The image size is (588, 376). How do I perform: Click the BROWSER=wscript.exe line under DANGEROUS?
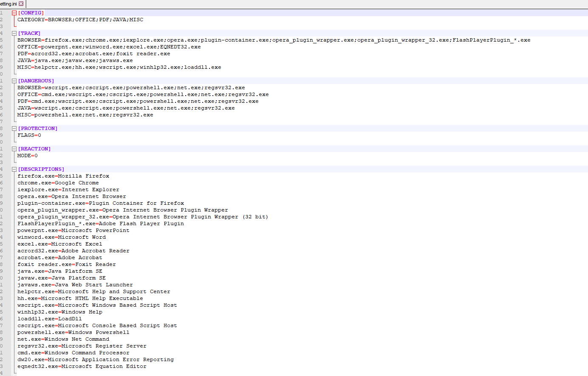coord(131,88)
